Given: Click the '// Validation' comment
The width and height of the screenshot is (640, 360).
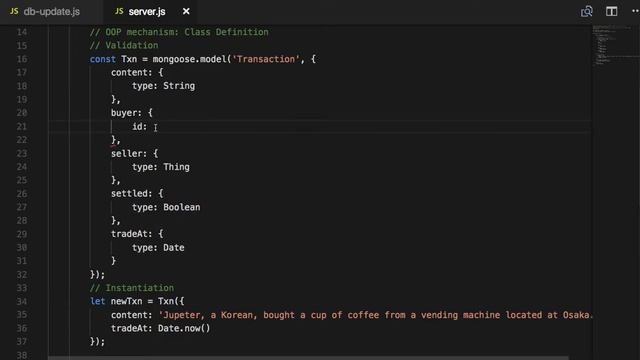Looking at the screenshot, I should [124, 45].
